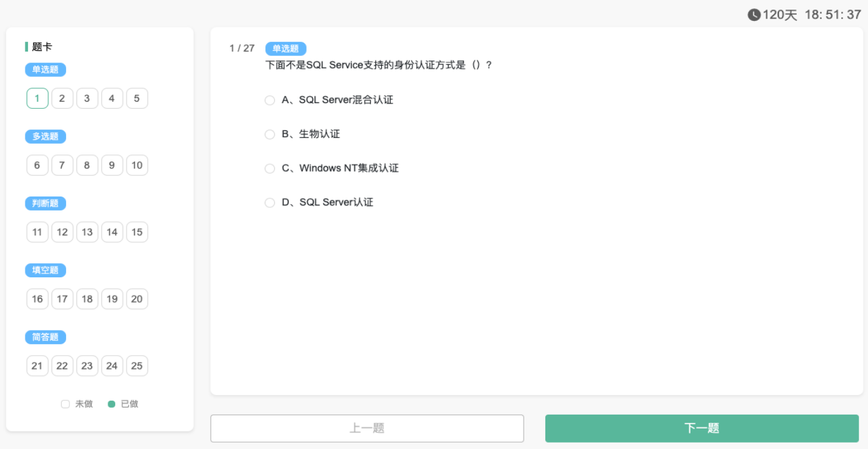Jump to question 3
This screenshot has width=868, height=449.
(x=87, y=99)
